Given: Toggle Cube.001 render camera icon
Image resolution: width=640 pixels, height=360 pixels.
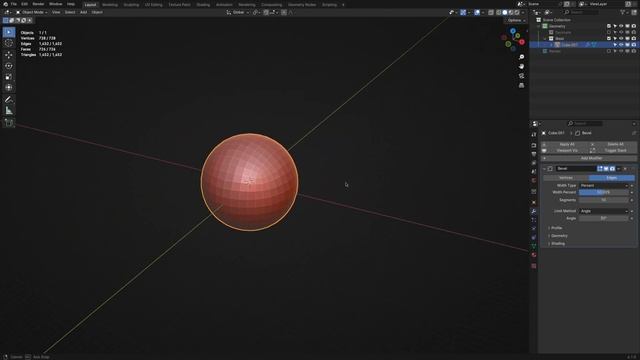Looking at the screenshot, I should (x=633, y=45).
